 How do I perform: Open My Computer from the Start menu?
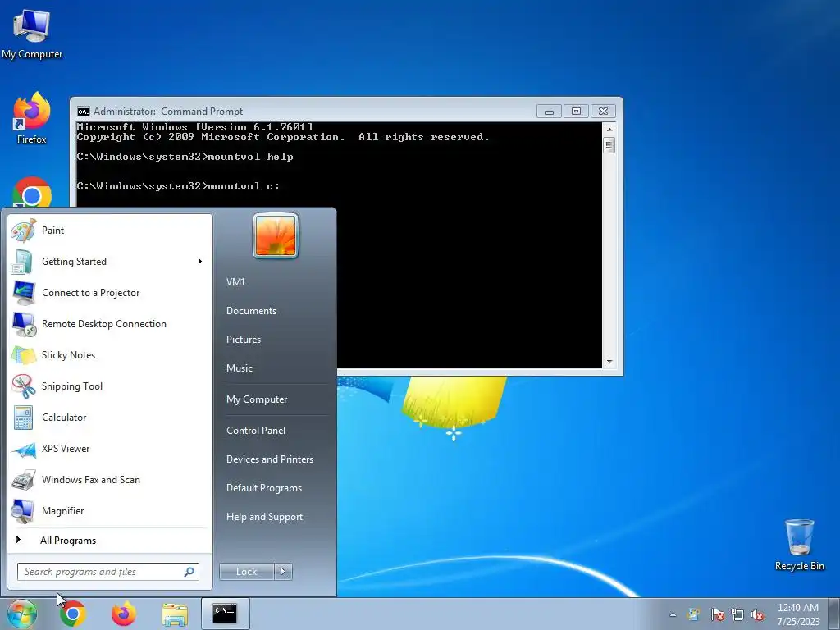[257, 399]
